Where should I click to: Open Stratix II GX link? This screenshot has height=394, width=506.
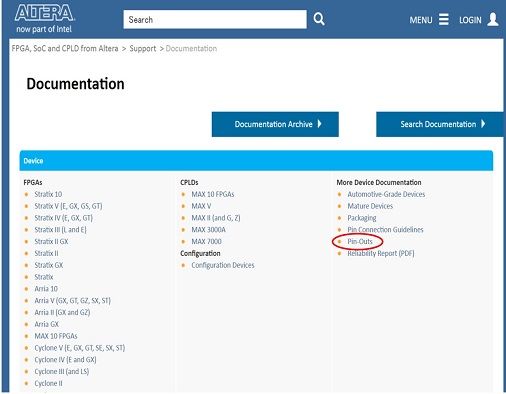click(x=51, y=241)
